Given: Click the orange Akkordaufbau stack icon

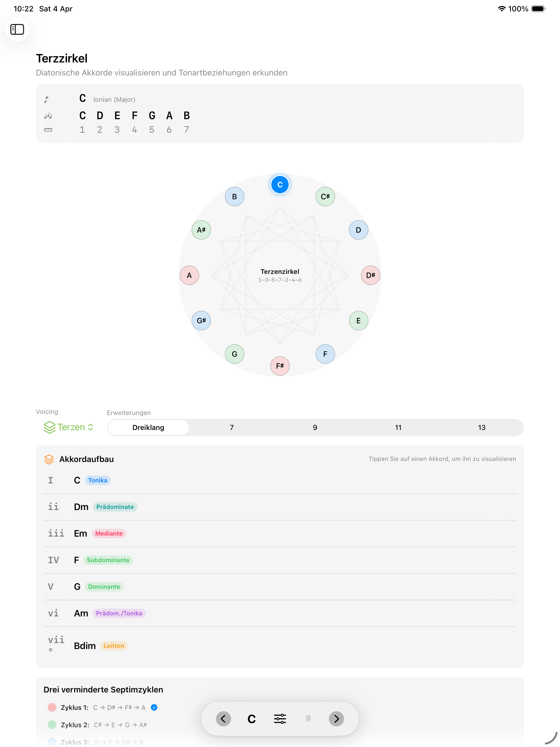Looking at the screenshot, I should [x=49, y=459].
